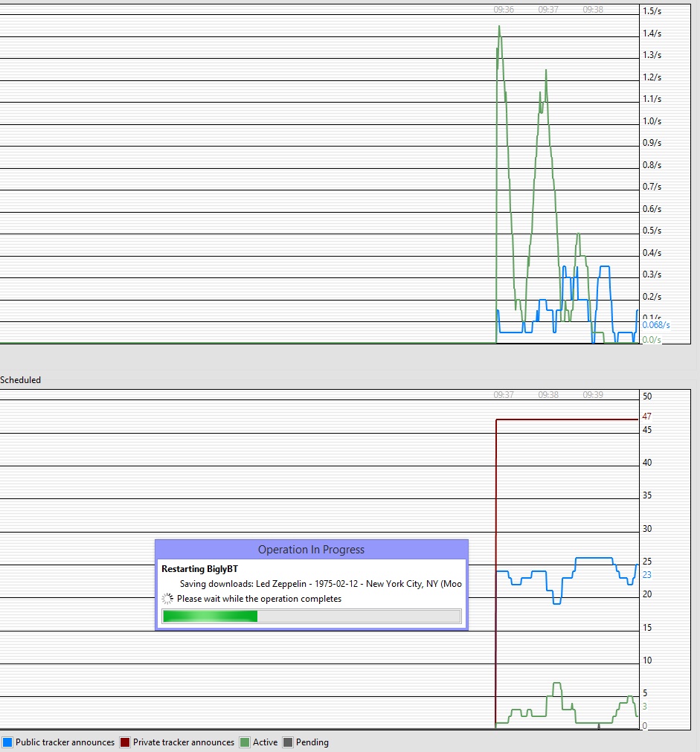This screenshot has height=752, width=700.
Task: Click the Operation In Progress title bar
Action: pyautogui.click(x=311, y=549)
